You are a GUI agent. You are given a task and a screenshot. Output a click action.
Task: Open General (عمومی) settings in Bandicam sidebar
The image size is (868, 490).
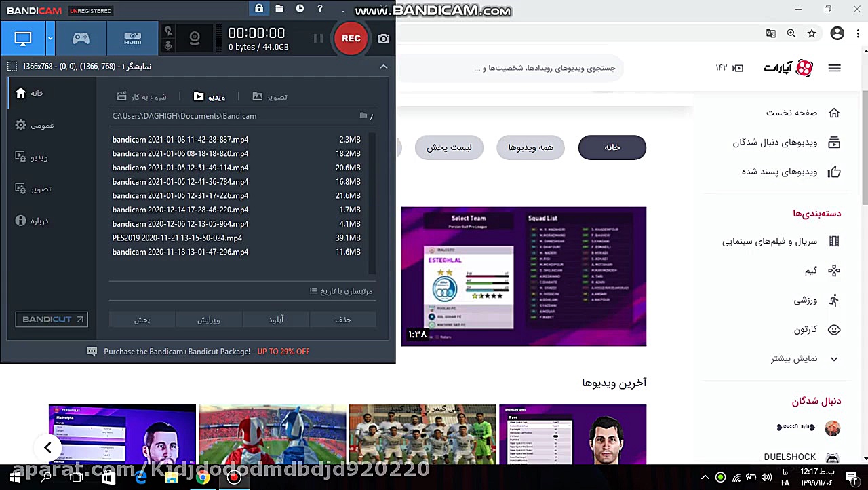click(35, 125)
